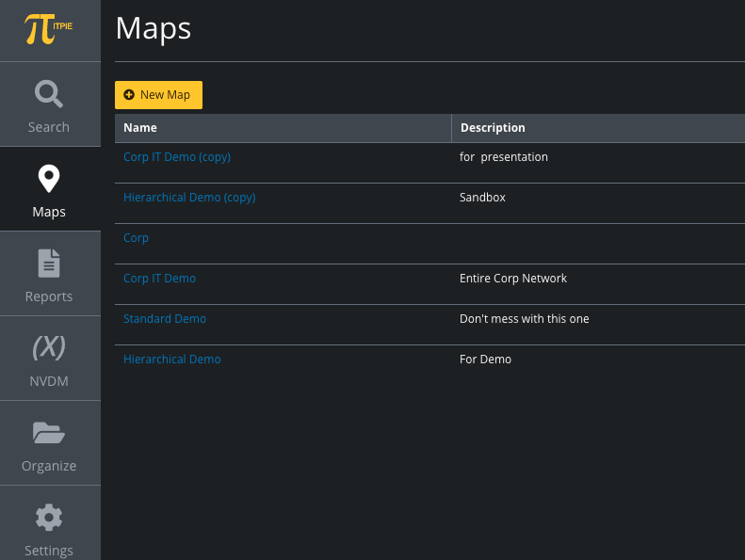Open Reports via the document icon
The image size is (745, 560).
pyautogui.click(x=49, y=264)
